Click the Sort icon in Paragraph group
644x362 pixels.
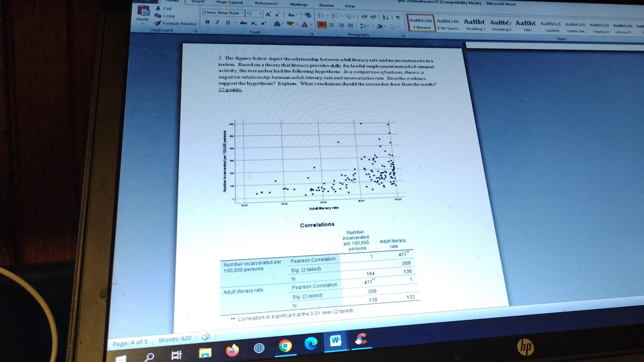click(x=386, y=17)
